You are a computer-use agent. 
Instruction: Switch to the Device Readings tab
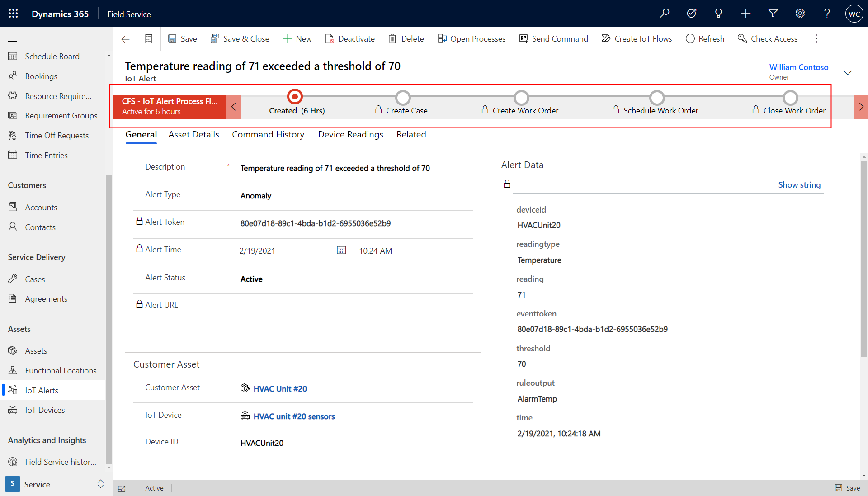351,133
